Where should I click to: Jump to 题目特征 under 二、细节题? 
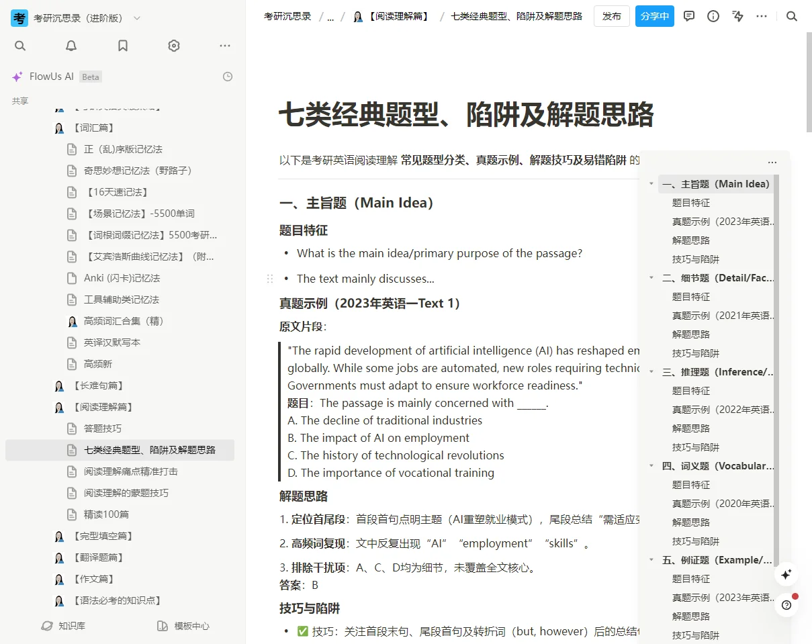coord(691,297)
